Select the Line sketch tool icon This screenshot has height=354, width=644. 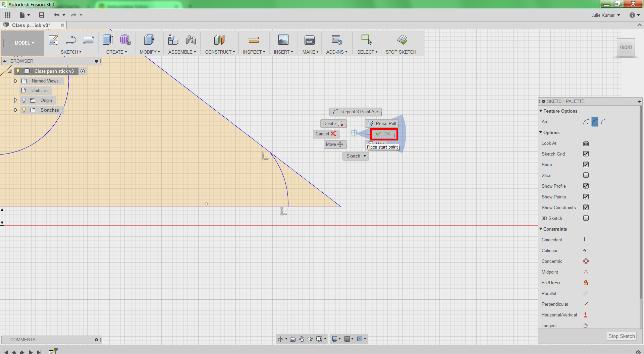coord(71,40)
